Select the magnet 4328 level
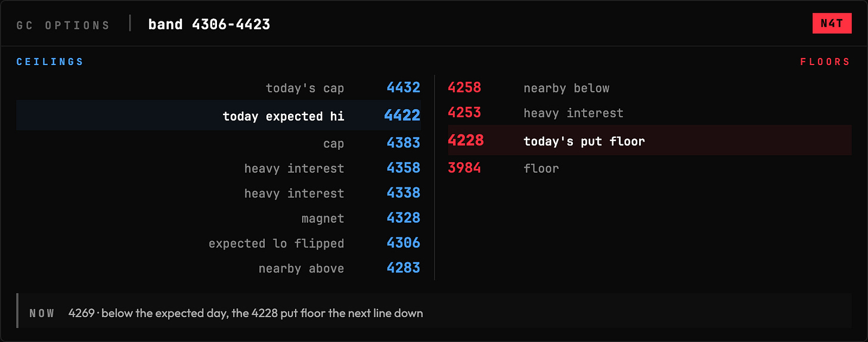868x342 pixels. coord(219,218)
